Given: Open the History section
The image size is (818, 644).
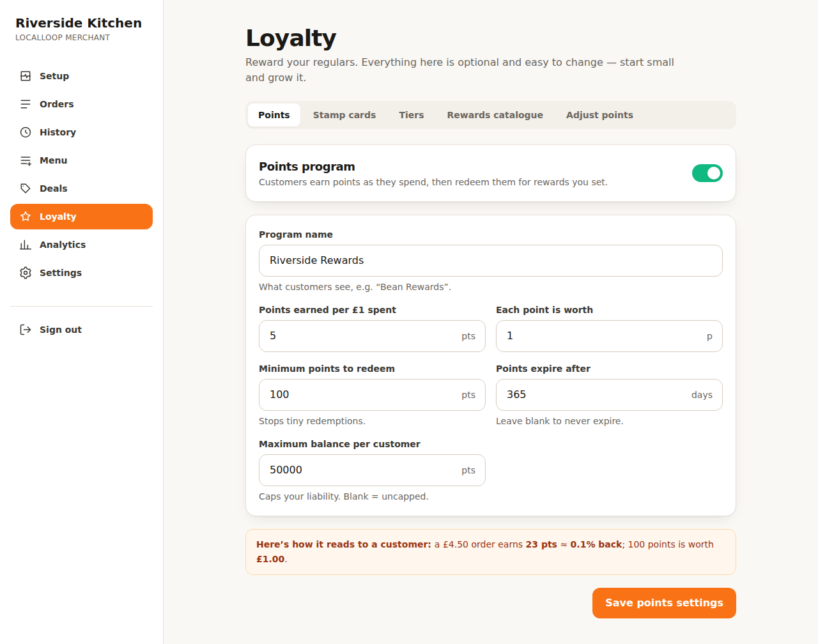Looking at the screenshot, I should click(81, 132).
